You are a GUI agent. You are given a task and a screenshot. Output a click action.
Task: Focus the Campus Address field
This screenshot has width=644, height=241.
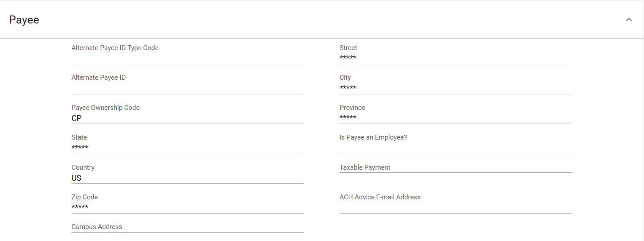click(187, 227)
